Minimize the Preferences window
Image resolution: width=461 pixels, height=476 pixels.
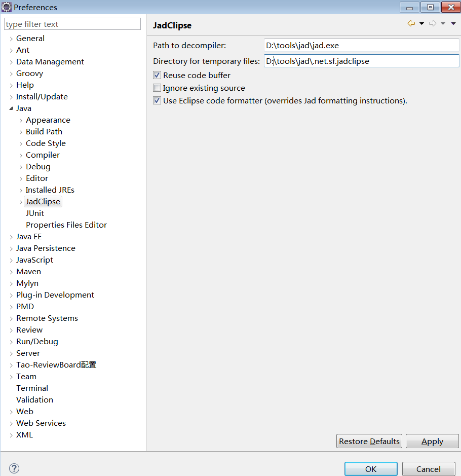pyautogui.click(x=409, y=7)
